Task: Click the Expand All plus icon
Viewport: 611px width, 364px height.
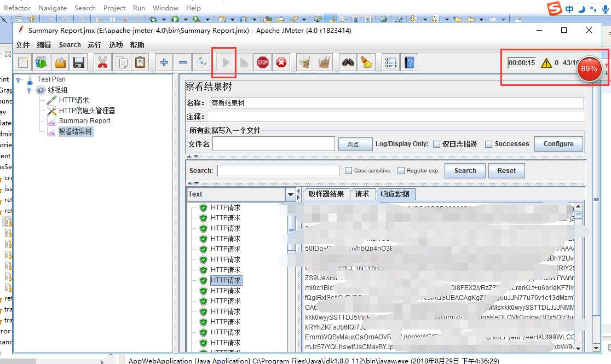Action: click(x=164, y=62)
